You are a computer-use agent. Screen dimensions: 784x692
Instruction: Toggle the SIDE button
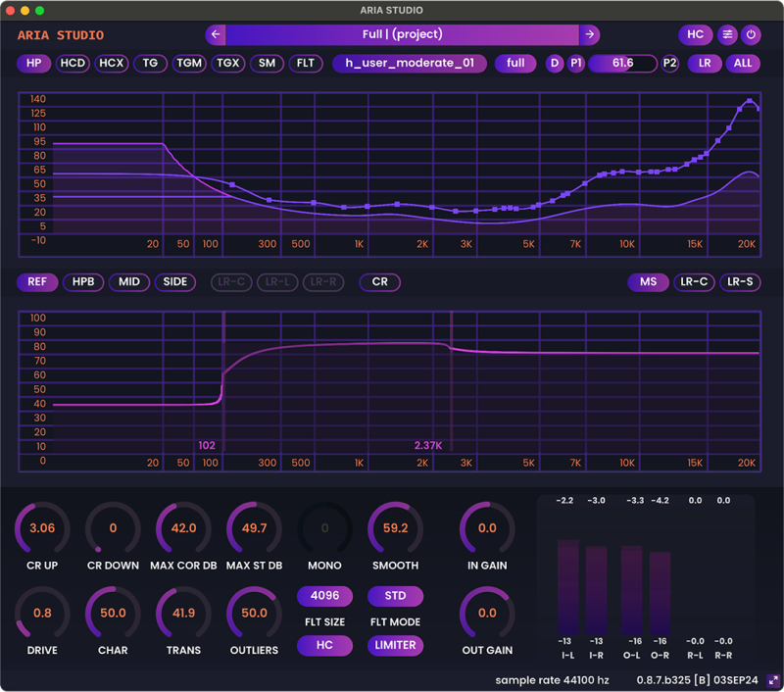(x=175, y=282)
